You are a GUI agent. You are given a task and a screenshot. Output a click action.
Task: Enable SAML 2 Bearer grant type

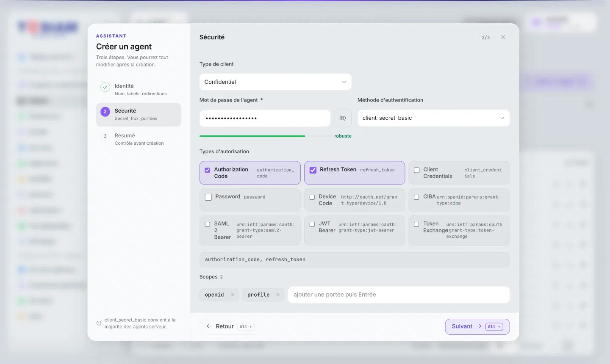point(208,224)
